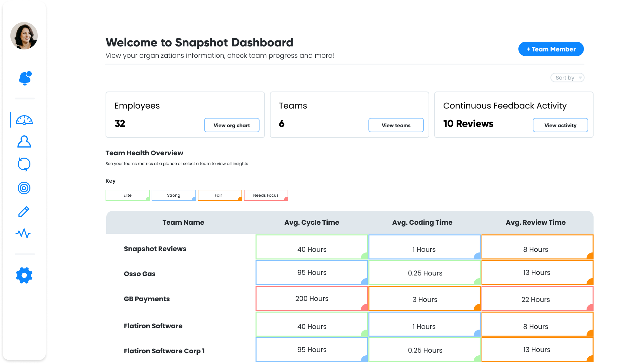Click View org chart for Employees

tap(231, 125)
